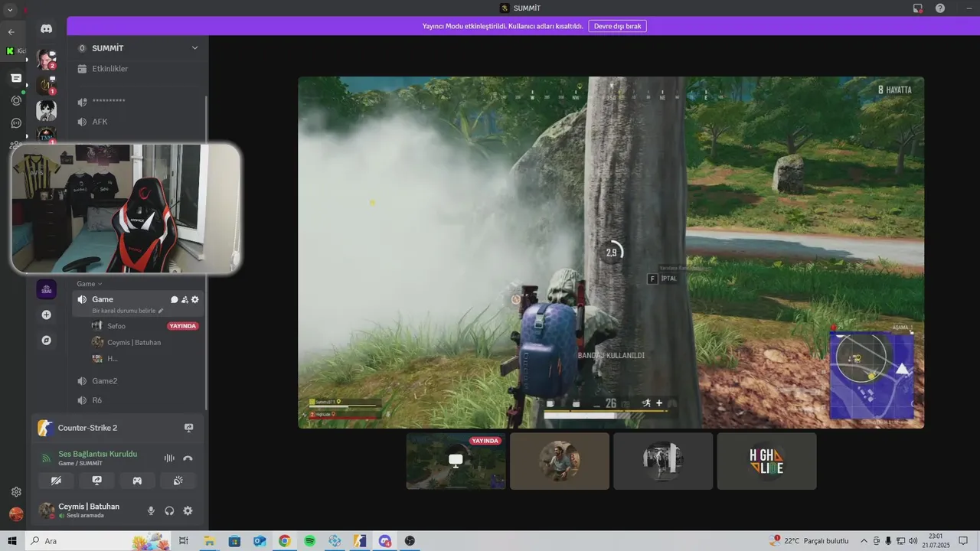Open sidebar news feed icon

(16, 78)
